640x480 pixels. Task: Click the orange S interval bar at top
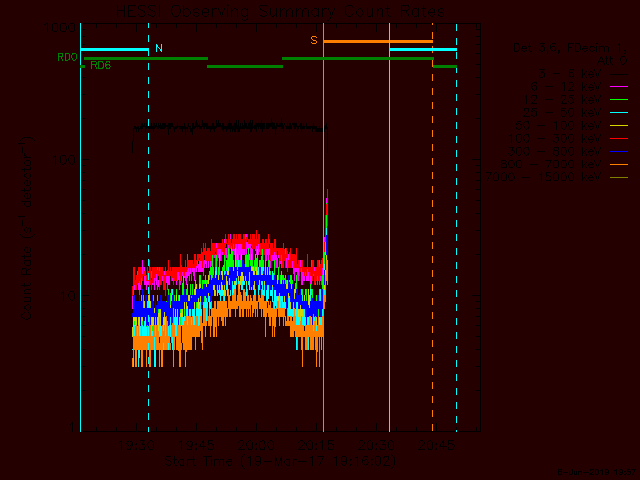(x=378, y=42)
